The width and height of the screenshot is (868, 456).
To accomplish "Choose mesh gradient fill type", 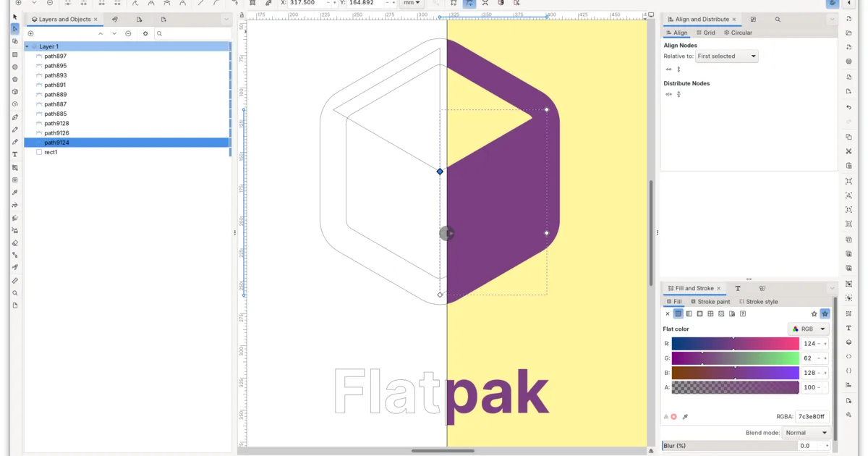I will coord(710,313).
